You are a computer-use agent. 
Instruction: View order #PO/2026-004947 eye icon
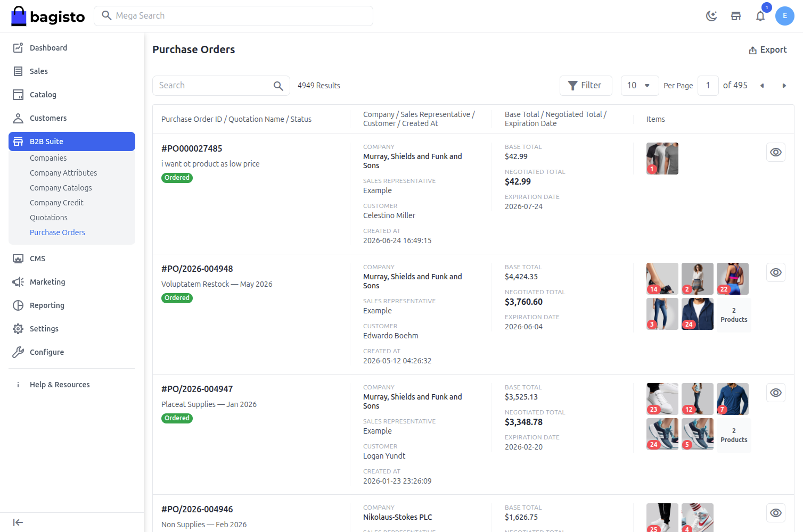(x=776, y=393)
